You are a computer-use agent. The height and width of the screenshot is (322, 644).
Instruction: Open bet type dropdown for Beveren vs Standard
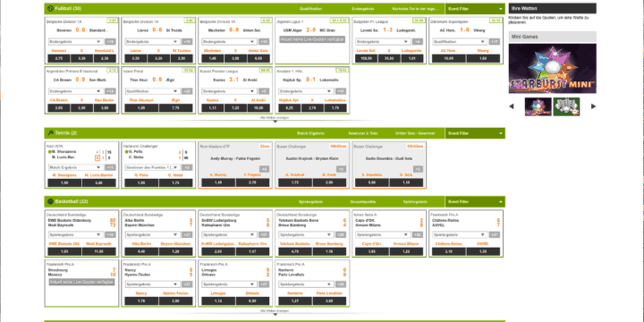[x=75, y=41]
